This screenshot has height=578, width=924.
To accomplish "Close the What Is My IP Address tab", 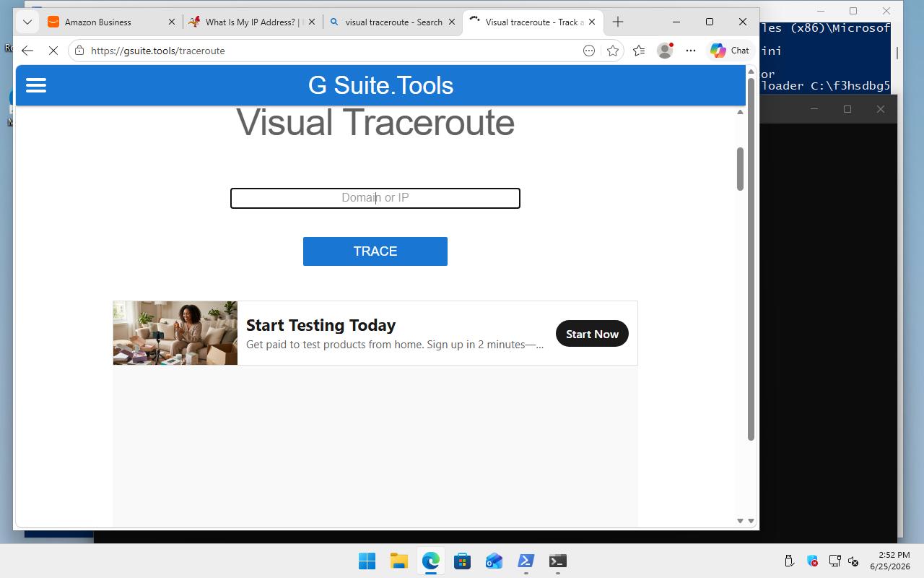I will click(x=312, y=22).
